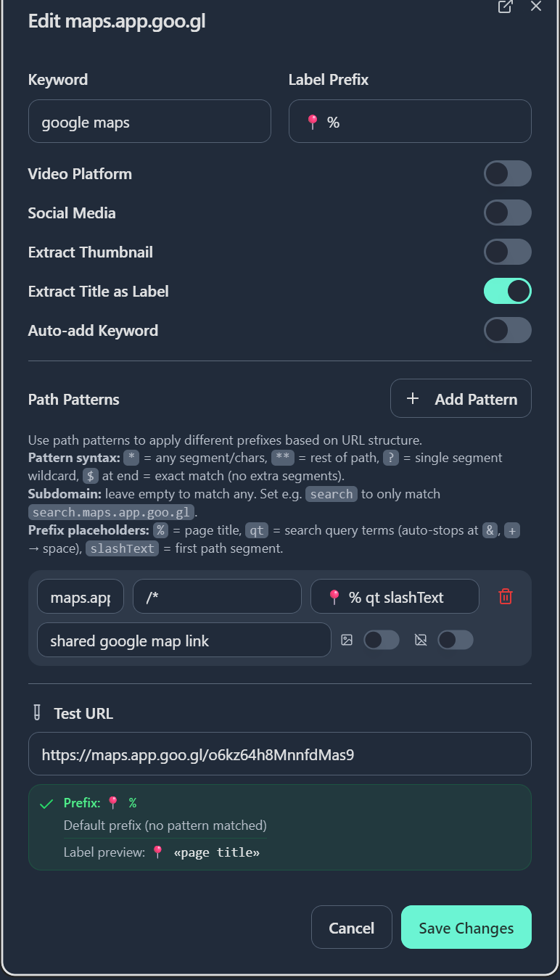This screenshot has height=980, width=560.
Task: Click the Cancel button
Action: 352,927
